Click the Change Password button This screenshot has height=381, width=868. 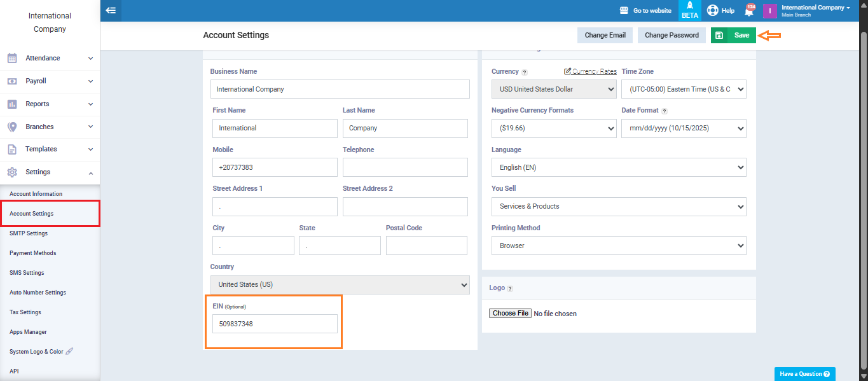[x=672, y=35]
